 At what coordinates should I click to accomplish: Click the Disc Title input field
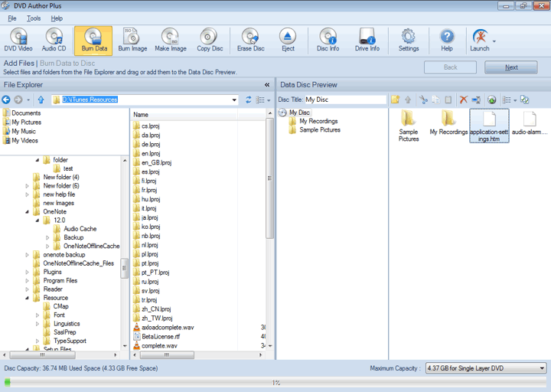click(345, 100)
